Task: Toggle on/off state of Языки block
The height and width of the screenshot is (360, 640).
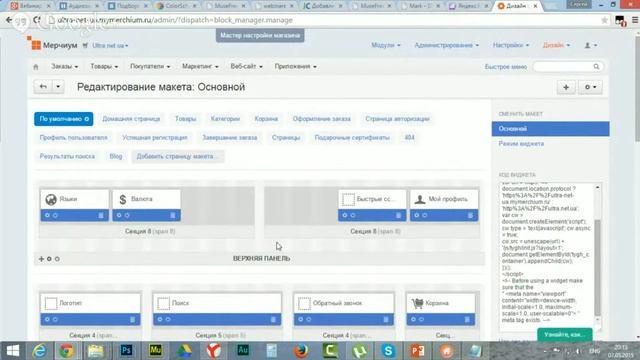Action: coord(56,215)
